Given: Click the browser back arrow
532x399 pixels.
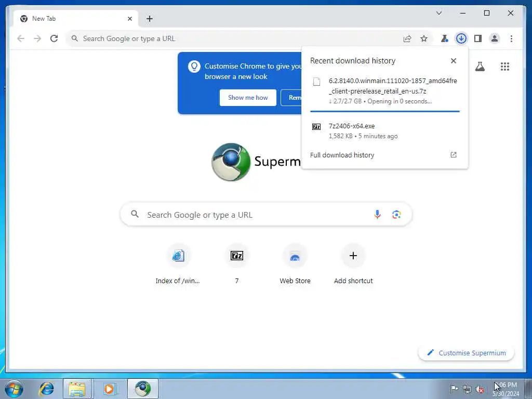Looking at the screenshot, I should click(21, 38).
